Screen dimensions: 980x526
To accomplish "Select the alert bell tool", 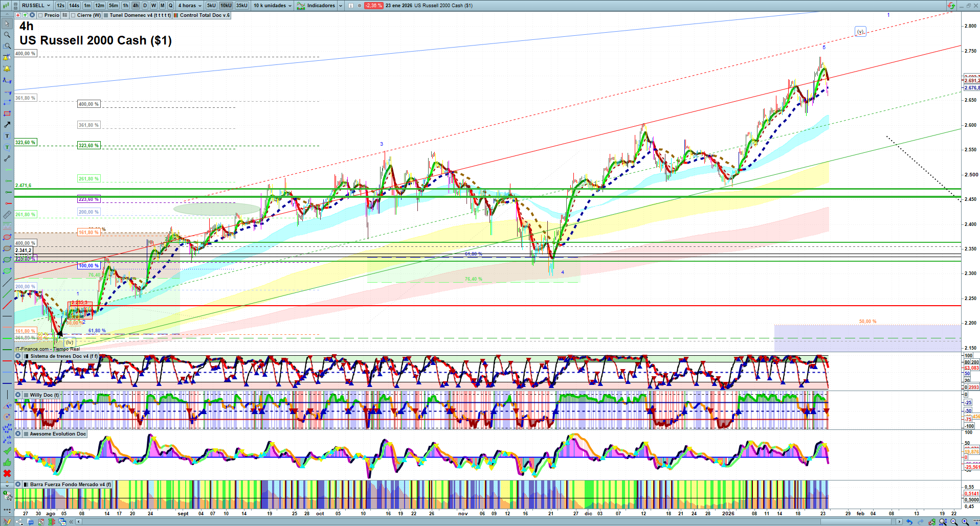I will (x=7, y=68).
